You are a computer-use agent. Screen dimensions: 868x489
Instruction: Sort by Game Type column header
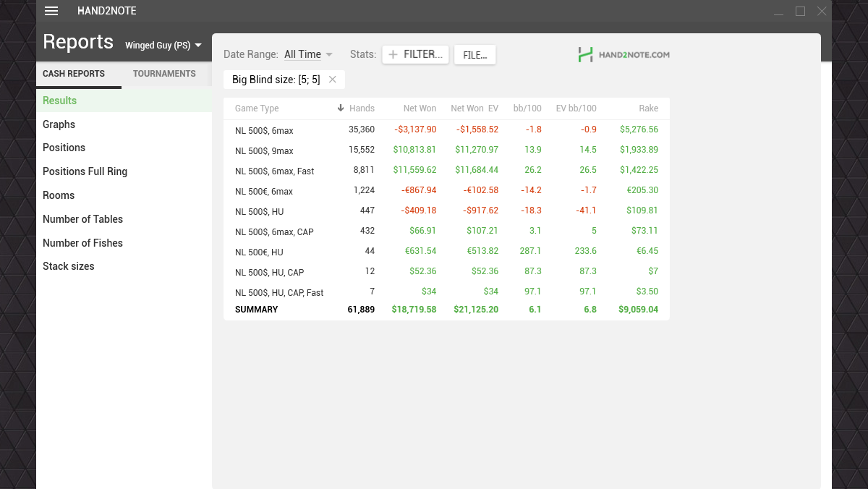[257, 109]
